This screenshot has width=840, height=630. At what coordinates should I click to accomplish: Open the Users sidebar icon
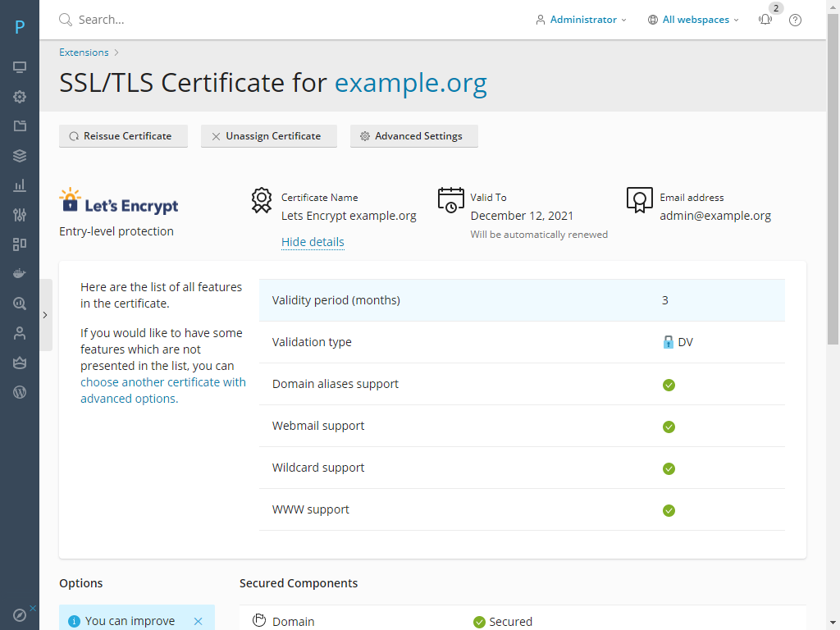point(19,332)
